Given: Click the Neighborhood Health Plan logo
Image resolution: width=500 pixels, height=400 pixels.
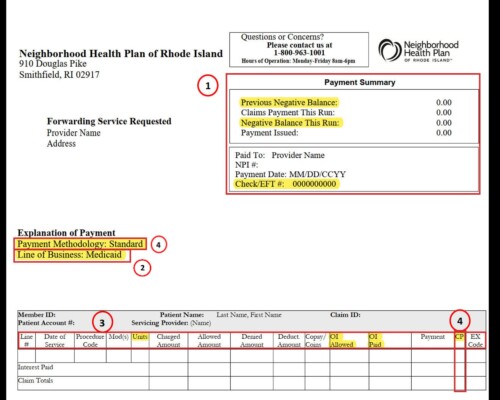Looking at the screenshot, I should (x=418, y=50).
